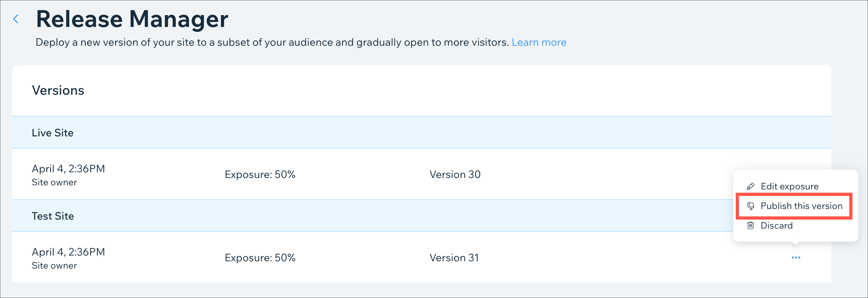Click the pencil icon beside Edit exposure

tap(750, 187)
